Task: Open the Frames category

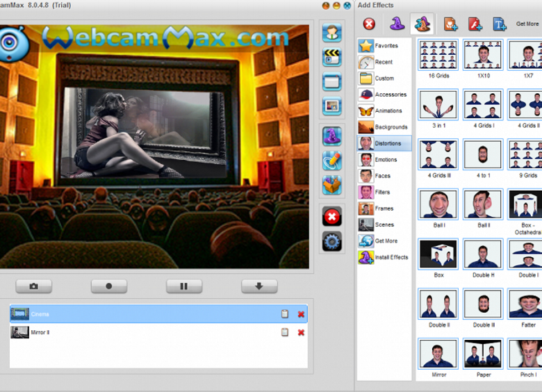Action: tap(384, 208)
